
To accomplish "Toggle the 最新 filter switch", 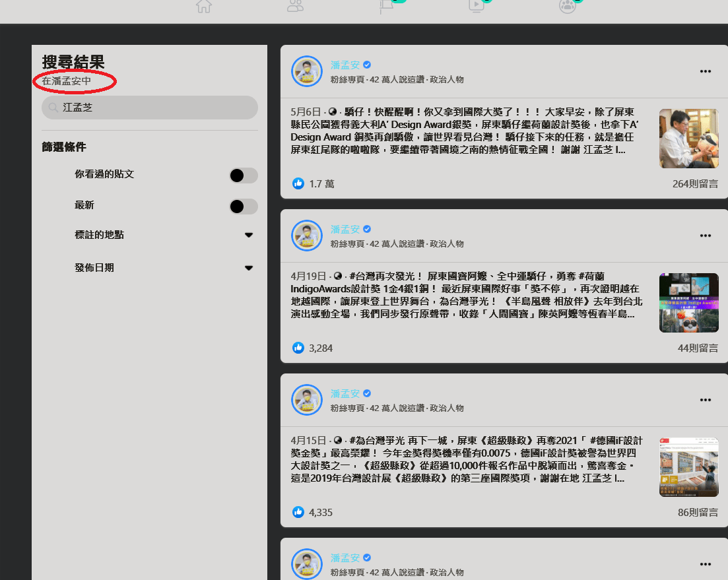I will pyautogui.click(x=244, y=207).
